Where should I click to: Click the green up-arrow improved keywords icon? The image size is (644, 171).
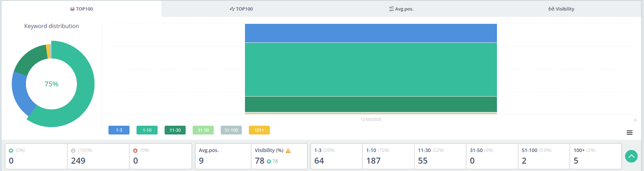coord(11,151)
